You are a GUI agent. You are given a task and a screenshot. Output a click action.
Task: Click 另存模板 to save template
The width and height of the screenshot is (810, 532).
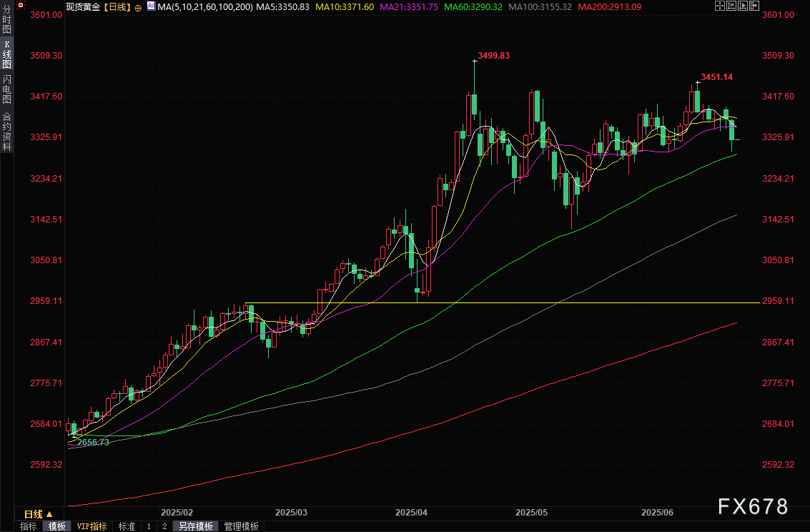(x=196, y=526)
